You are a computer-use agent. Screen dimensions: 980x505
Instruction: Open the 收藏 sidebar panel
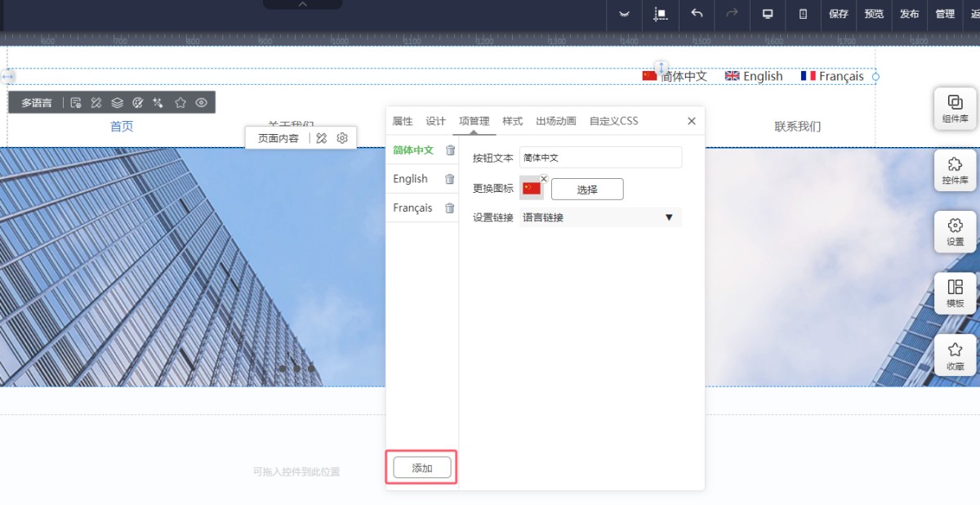955,355
